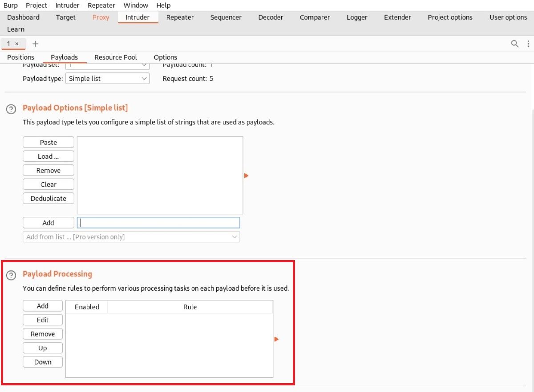534x392 pixels.
Task: Switch to the Resource Pool sub-tab
Action: click(116, 57)
